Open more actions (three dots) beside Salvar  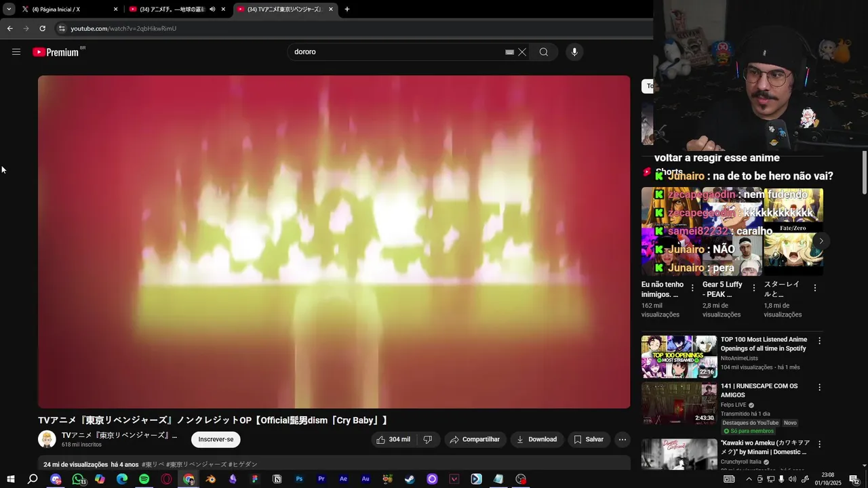623,439
